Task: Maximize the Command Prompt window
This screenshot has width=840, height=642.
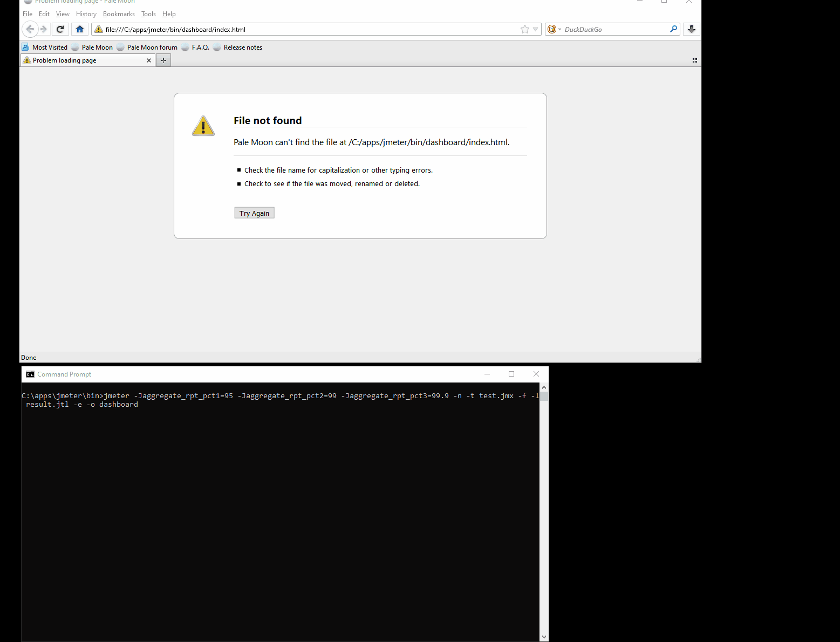Action: 511,374
